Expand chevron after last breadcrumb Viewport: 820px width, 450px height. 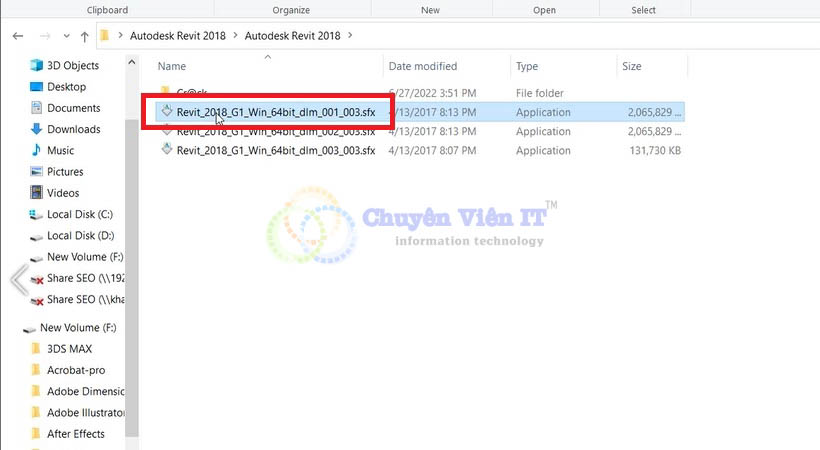[350, 35]
